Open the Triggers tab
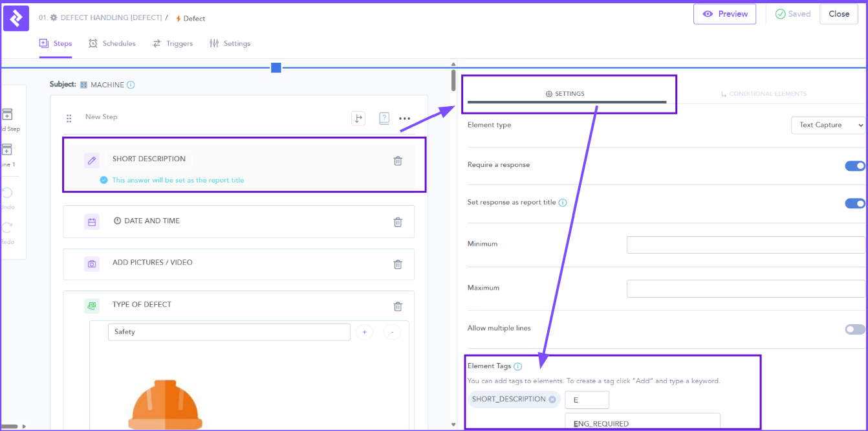The image size is (868, 431). [173, 43]
